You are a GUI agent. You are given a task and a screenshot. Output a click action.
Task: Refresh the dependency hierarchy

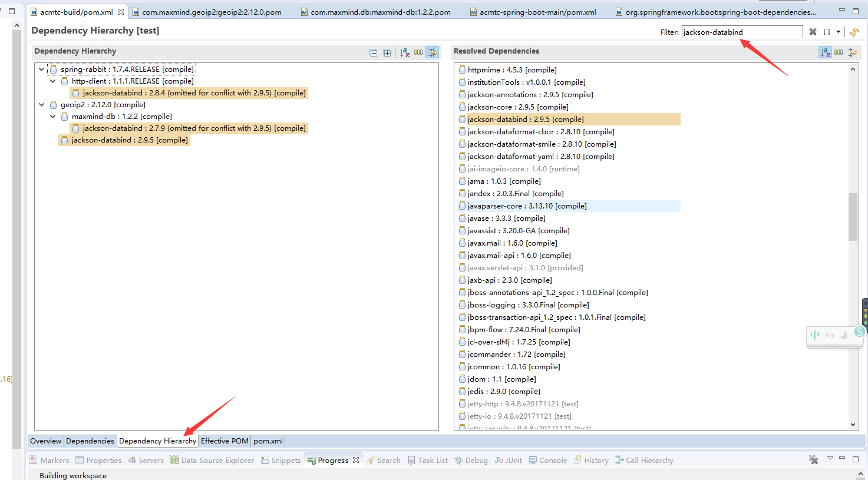point(855,32)
